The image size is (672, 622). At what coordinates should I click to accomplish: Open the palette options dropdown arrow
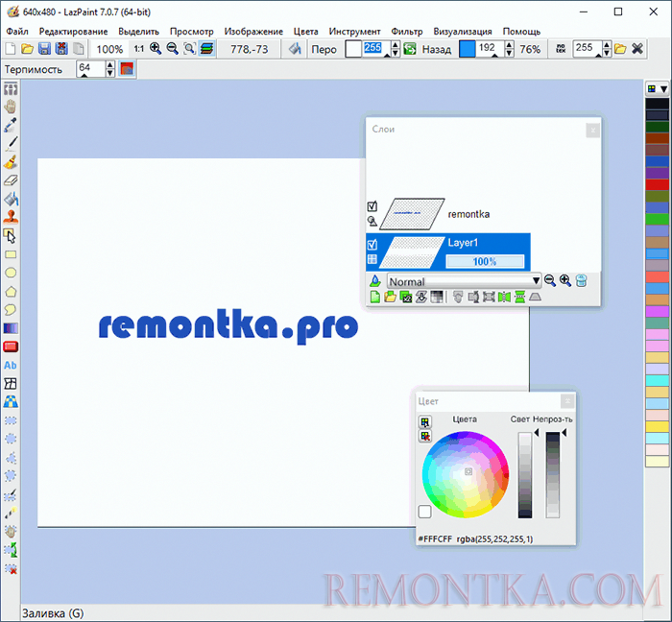(x=663, y=89)
